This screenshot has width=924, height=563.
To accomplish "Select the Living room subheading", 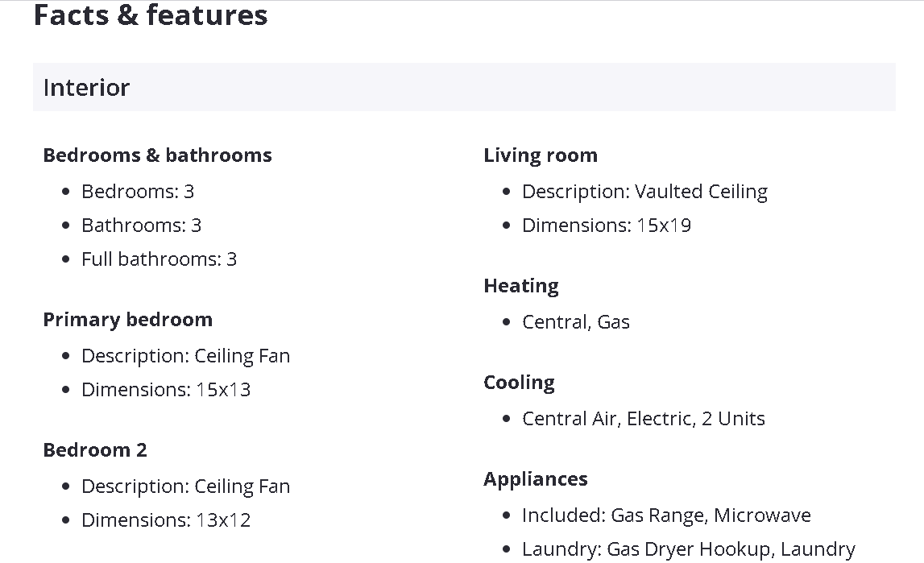I will tap(541, 155).
